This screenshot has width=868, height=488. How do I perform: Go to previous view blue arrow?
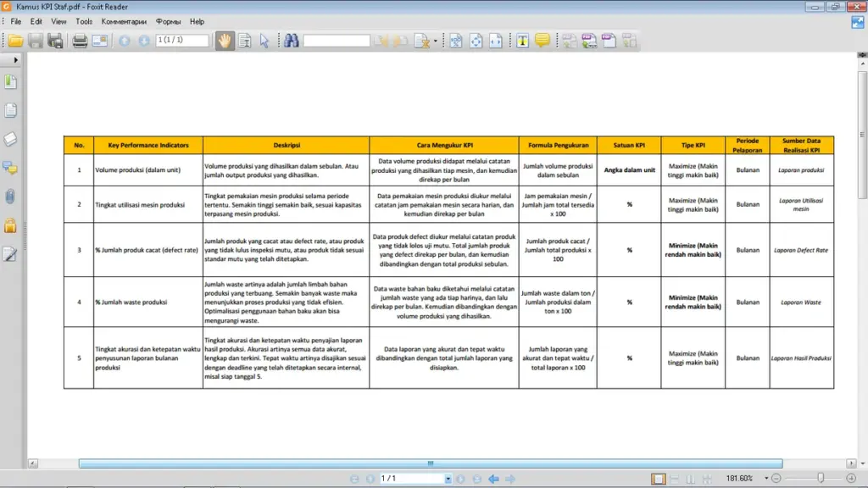tap(494, 479)
